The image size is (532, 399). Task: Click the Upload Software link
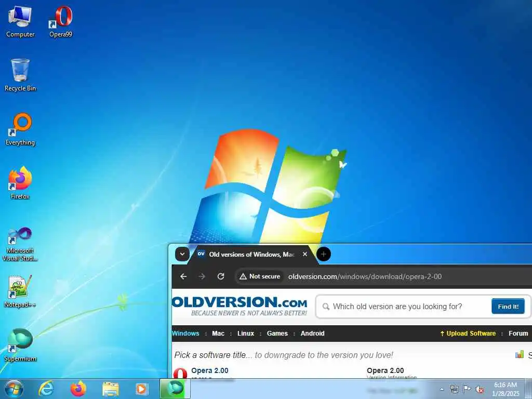tap(468, 334)
